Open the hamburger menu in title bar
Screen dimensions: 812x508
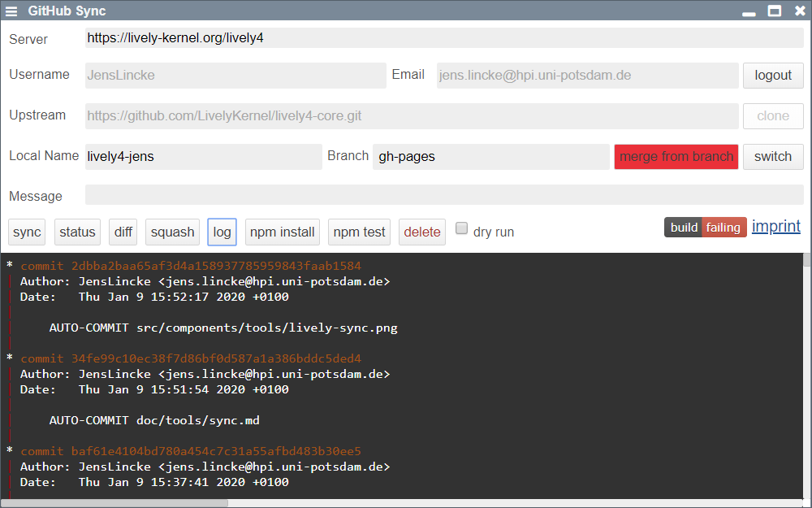coord(11,11)
